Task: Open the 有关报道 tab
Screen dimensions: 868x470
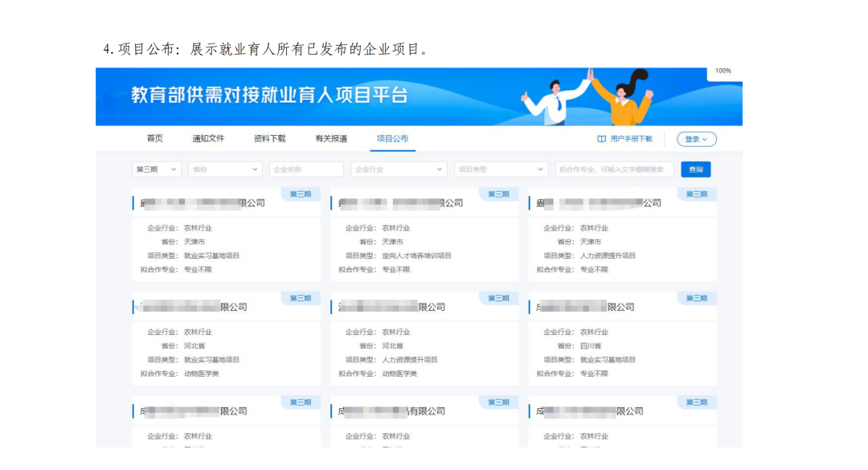Action: click(330, 137)
